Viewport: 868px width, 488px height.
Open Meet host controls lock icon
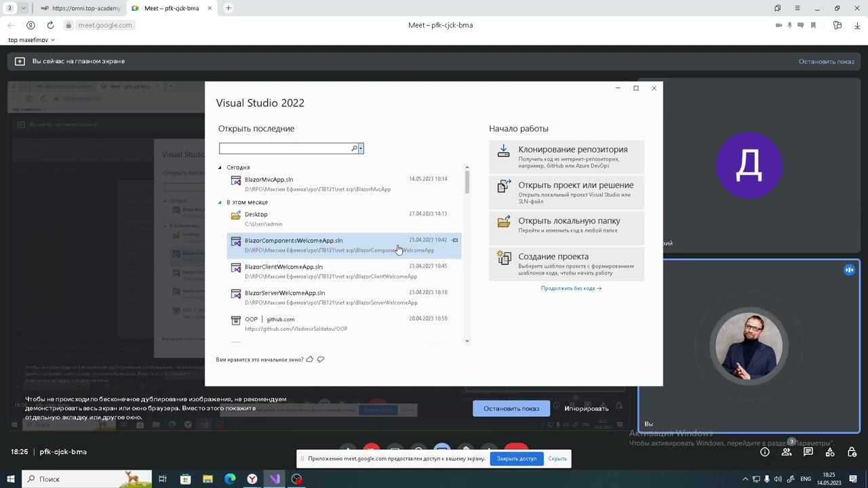pos(852,452)
